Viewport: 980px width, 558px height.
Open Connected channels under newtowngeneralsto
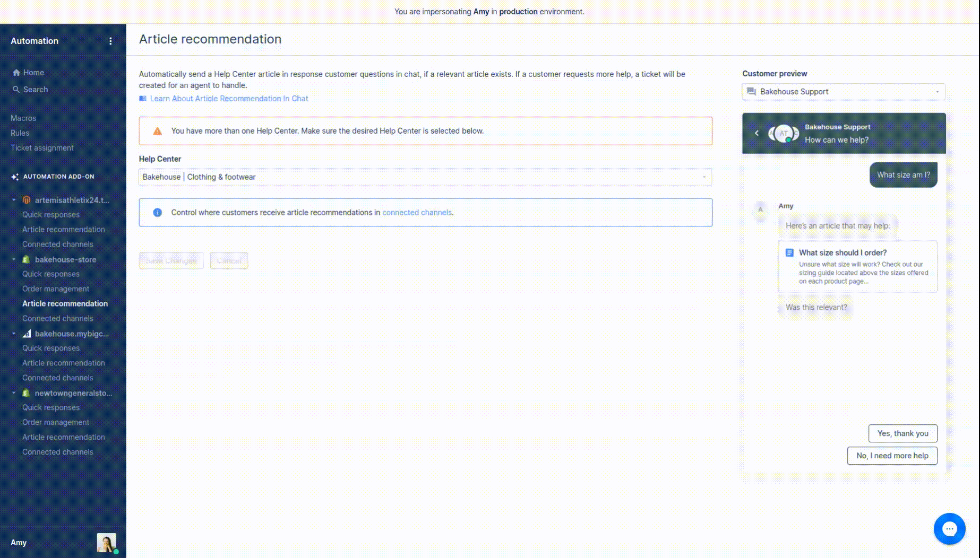tap(58, 452)
